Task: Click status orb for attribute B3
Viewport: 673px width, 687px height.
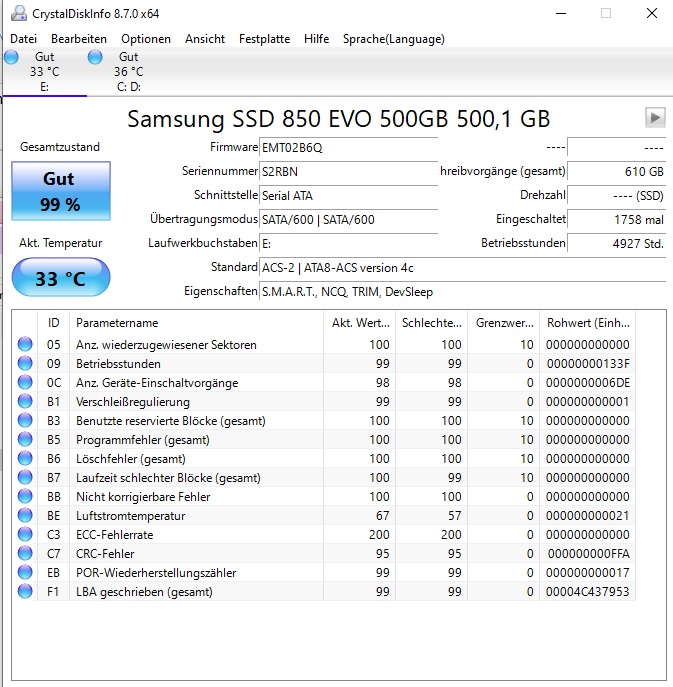Action: 25,420
